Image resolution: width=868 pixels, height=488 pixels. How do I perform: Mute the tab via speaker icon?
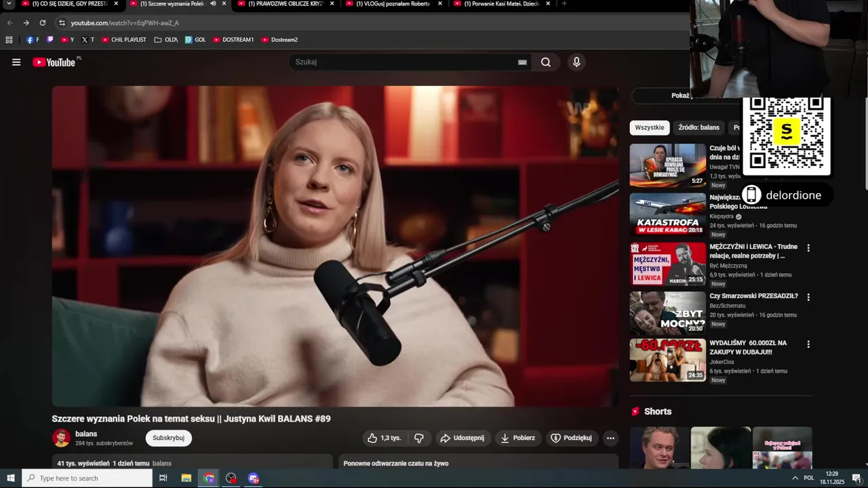pyautogui.click(x=214, y=3)
